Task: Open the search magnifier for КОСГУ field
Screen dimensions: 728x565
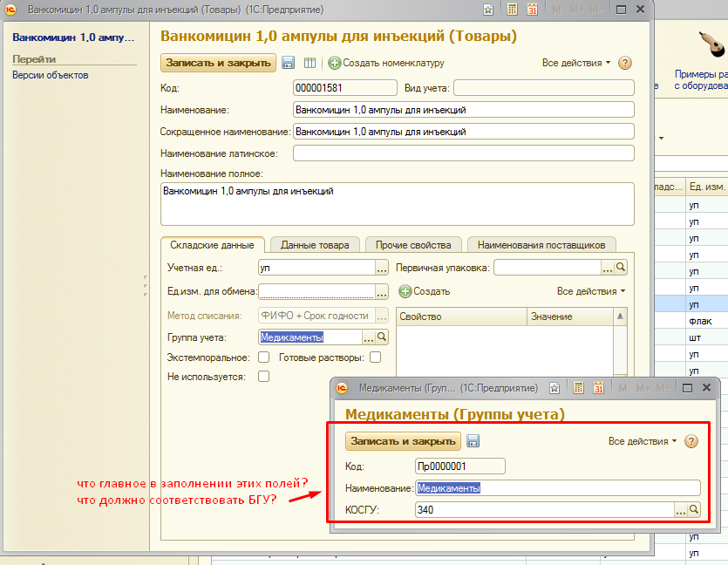Action: 694,509
